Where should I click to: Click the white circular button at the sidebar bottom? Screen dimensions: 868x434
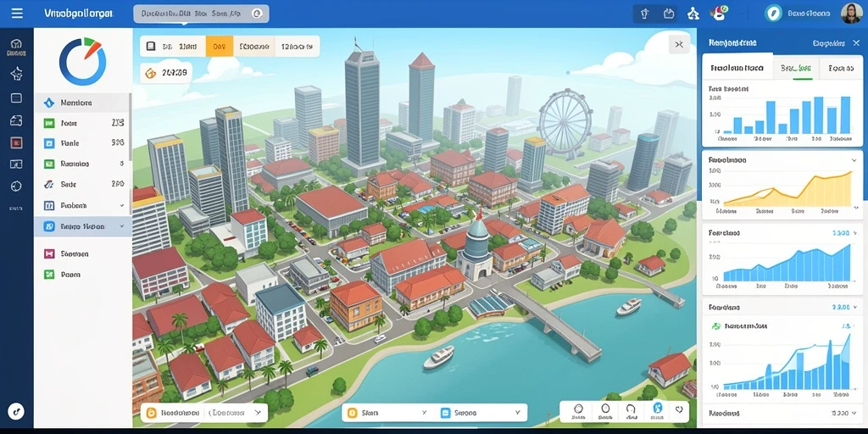(x=16, y=411)
